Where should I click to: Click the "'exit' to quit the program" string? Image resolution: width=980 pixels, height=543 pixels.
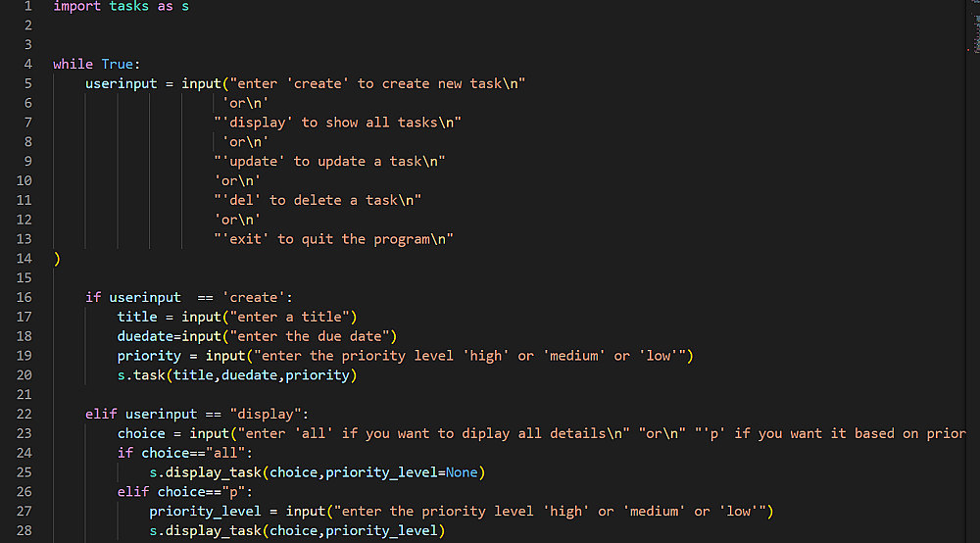334,239
